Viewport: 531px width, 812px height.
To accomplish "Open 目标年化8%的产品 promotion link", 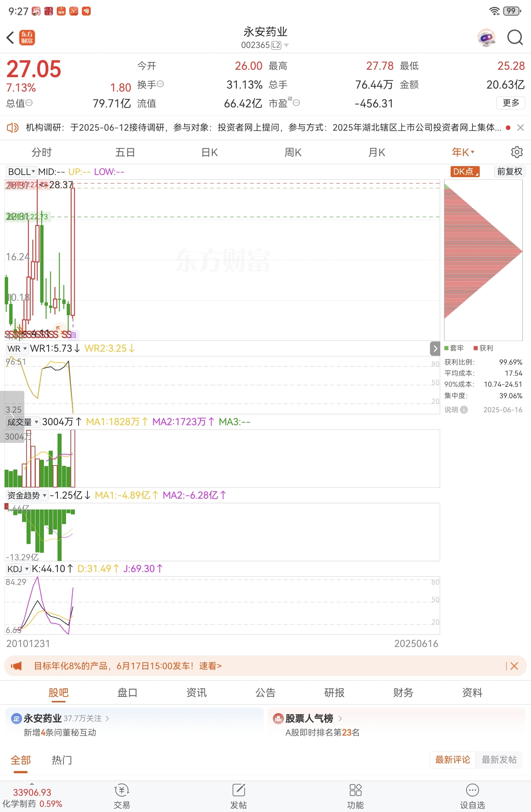I will point(128,666).
